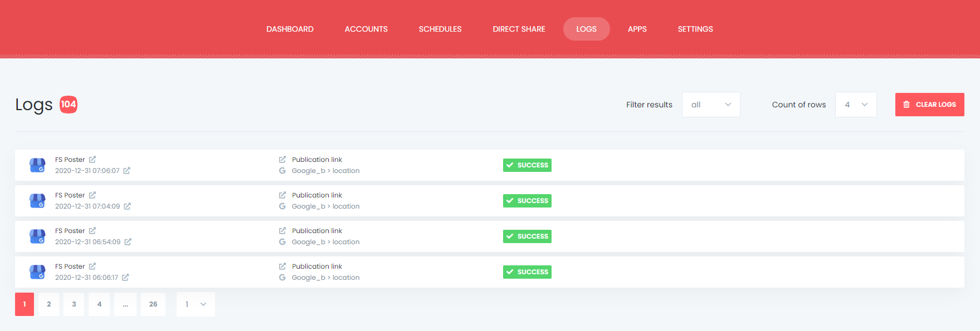This screenshot has height=331, width=980.
Task: Click SUCCESS badge in 06:06:17 row
Action: 527,272
